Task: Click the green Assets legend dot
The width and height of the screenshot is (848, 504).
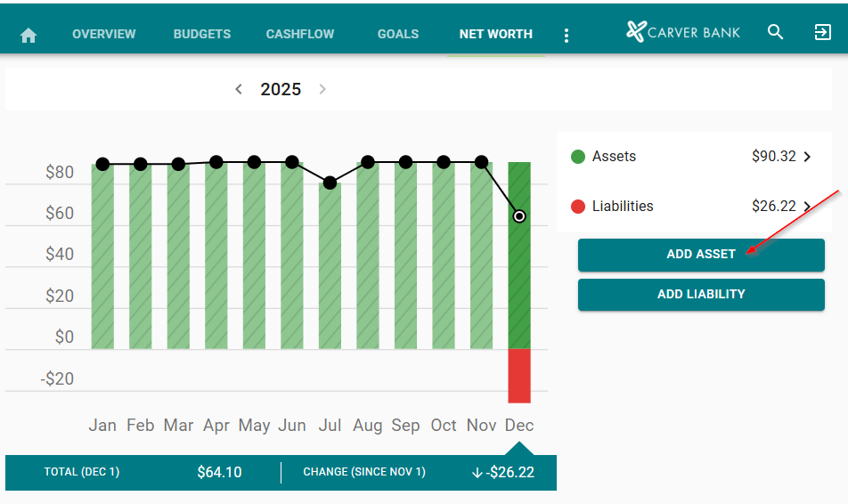Action: click(x=578, y=157)
